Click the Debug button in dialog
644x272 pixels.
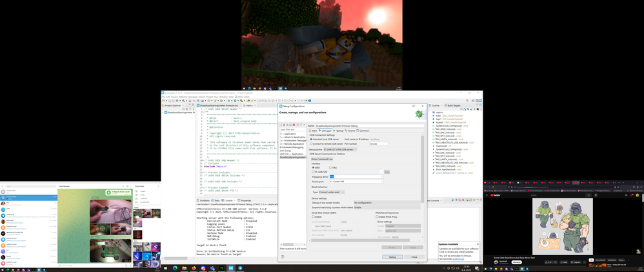pos(392,257)
